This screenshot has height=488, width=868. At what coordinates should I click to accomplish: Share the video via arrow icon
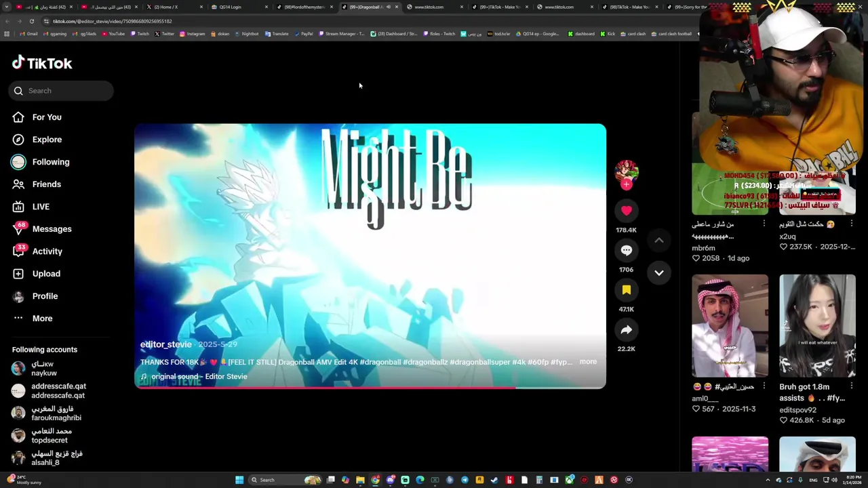tap(626, 330)
